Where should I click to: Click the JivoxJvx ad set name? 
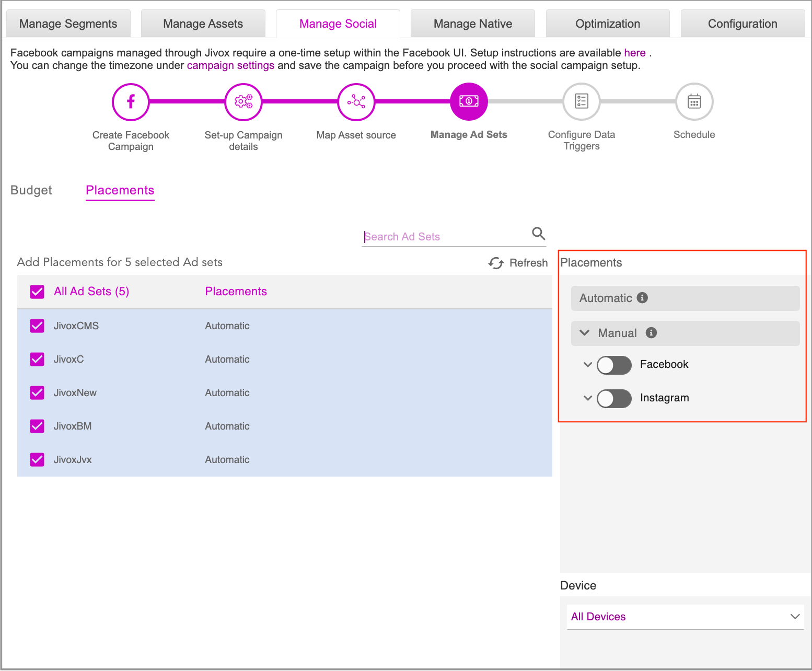tap(73, 460)
